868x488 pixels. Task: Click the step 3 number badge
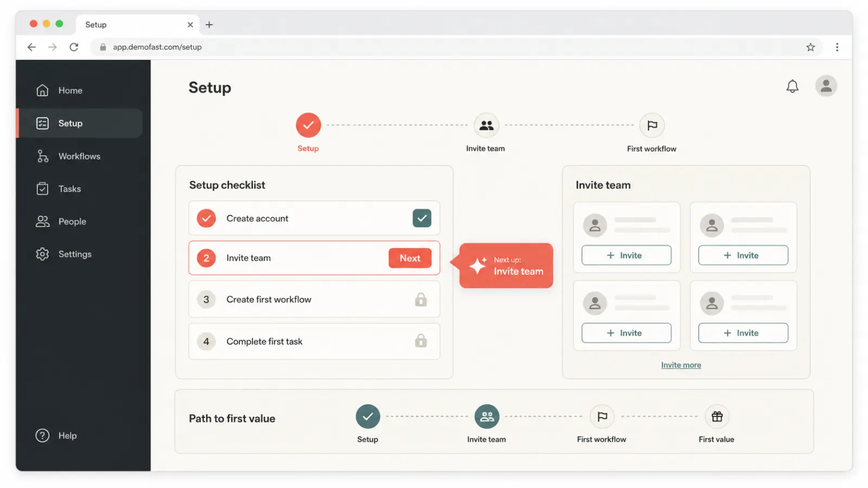[x=206, y=299]
